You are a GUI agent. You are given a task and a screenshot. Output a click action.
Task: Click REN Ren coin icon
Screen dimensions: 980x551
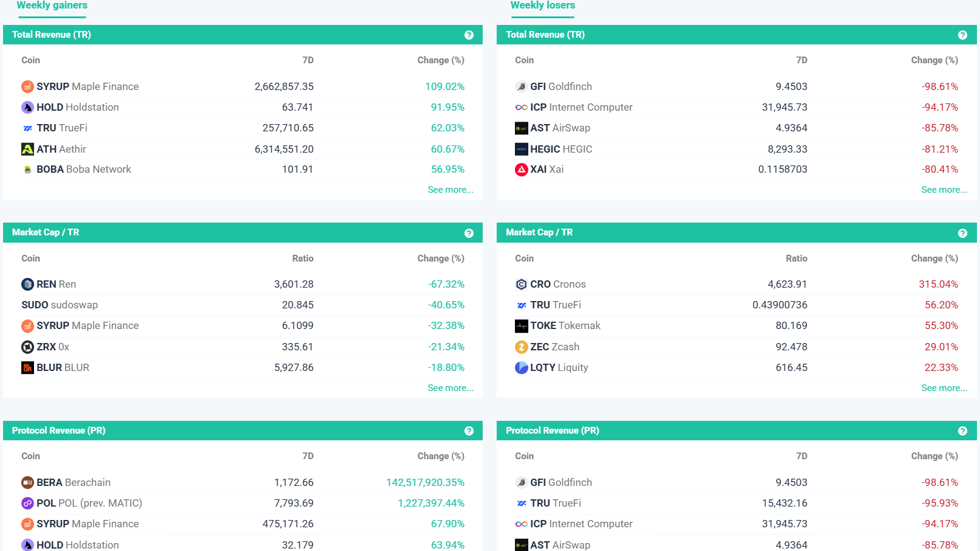tap(27, 284)
